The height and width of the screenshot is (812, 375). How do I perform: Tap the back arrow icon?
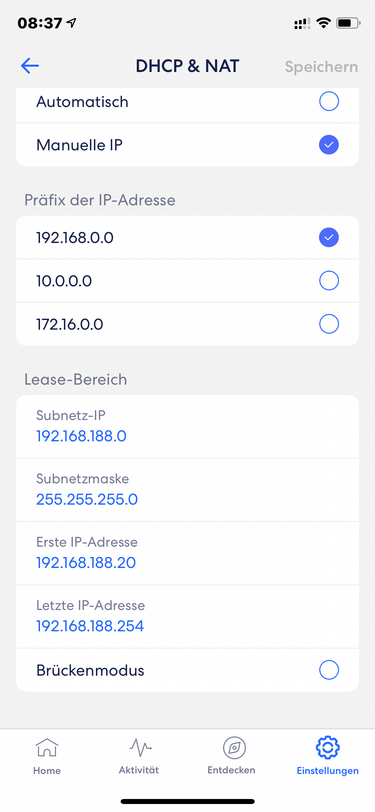(x=30, y=65)
